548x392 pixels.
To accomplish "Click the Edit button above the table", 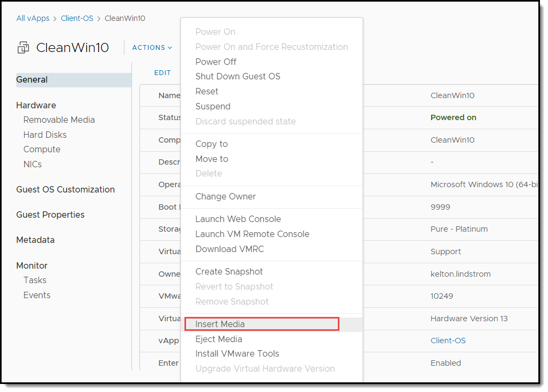I will [x=162, y=73].
